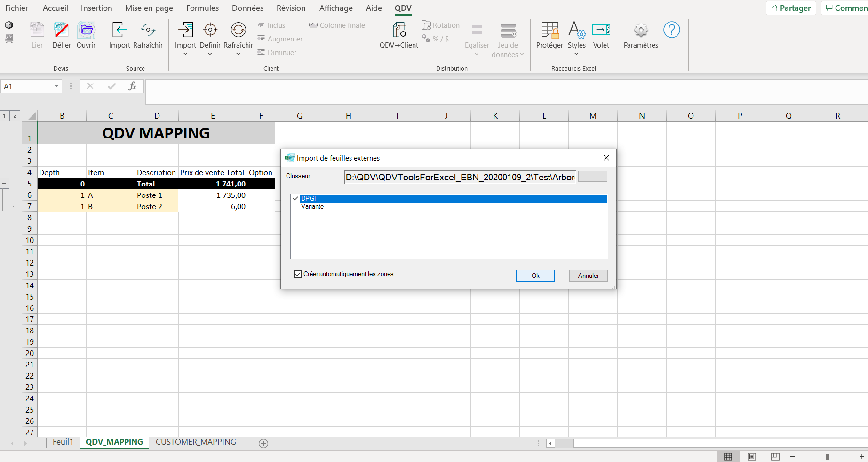Click Annuler in the import dialog
Viewport: 868px width, 462px height.
[x=589, y=276]
